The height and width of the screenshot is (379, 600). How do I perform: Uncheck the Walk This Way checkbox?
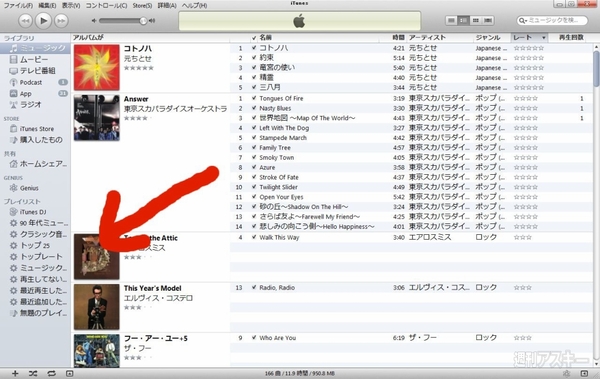[x=254, y=237]
